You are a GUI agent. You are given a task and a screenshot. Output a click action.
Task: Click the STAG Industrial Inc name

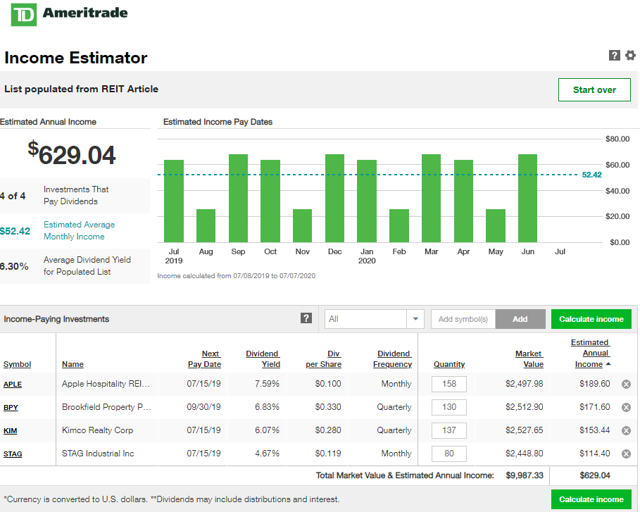[x=98, y=454]
